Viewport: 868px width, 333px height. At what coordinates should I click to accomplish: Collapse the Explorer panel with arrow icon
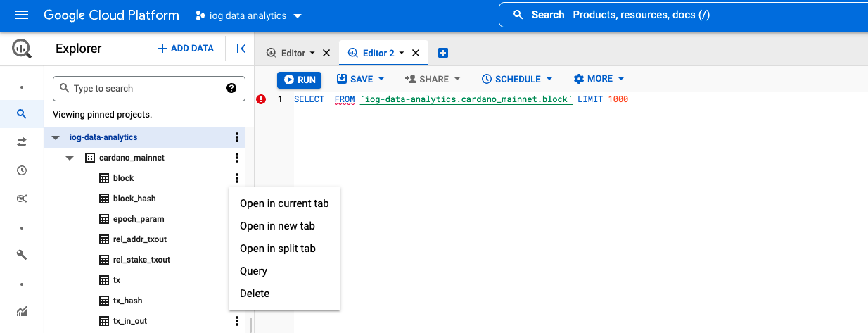tap(241, 49)
